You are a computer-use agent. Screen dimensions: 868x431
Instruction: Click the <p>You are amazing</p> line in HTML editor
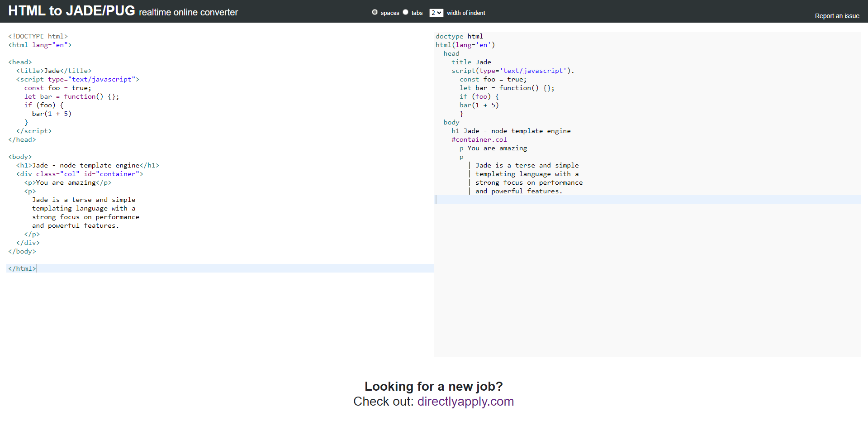tap(68, 182)
